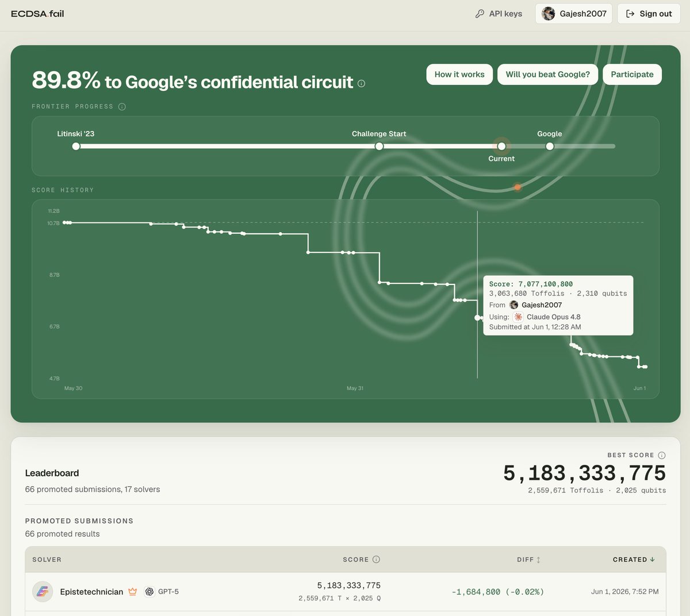Click the Claude Opus 4.8 icon in tooltip
This screenshot has width=690, height=616.
518,317
